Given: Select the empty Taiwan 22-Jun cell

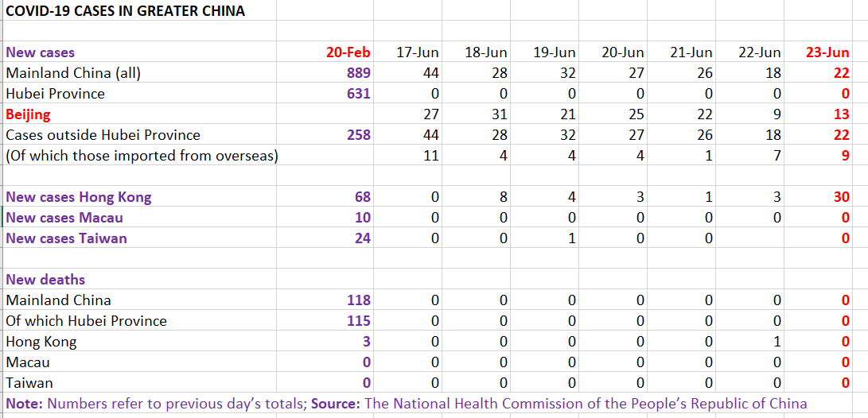Looking at the screenshot, I should click(x=750, y=238).
